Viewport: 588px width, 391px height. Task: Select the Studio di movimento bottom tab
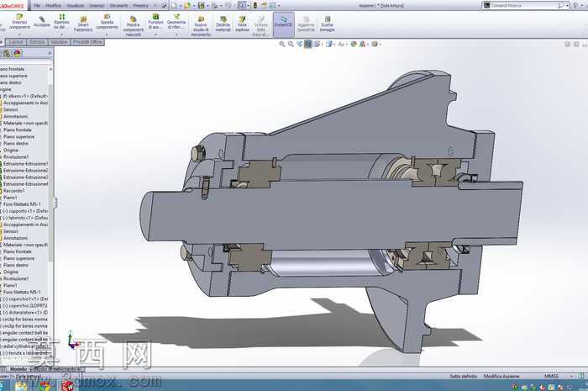[x=57, y=369]
